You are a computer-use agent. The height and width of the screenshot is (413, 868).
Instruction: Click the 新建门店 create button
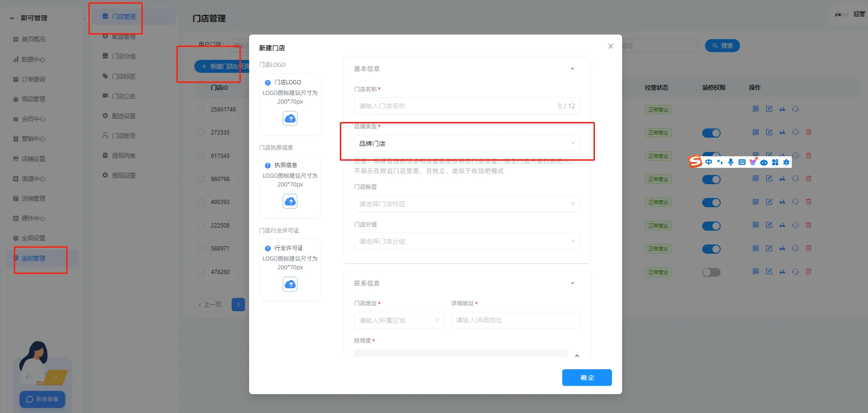click(x=222, y=66)
